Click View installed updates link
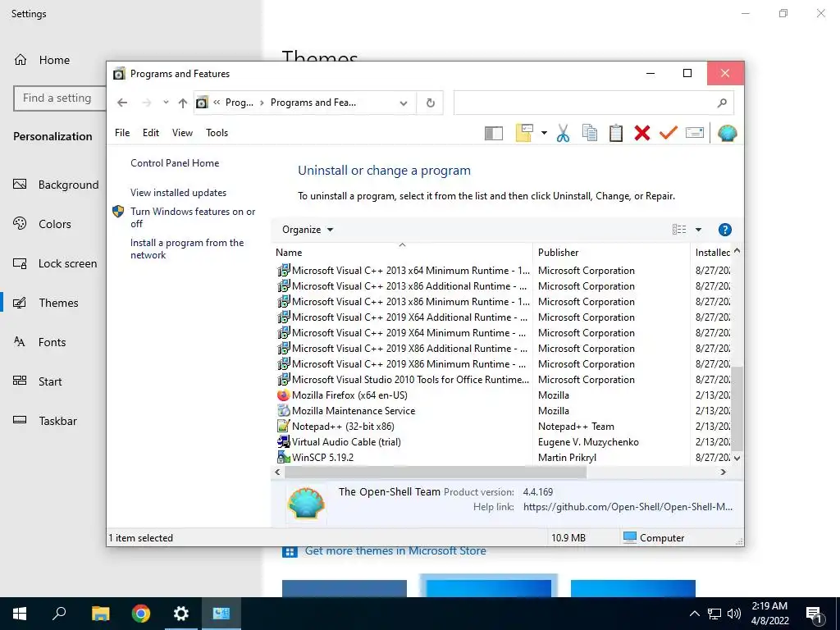 [x=178, y=193]
